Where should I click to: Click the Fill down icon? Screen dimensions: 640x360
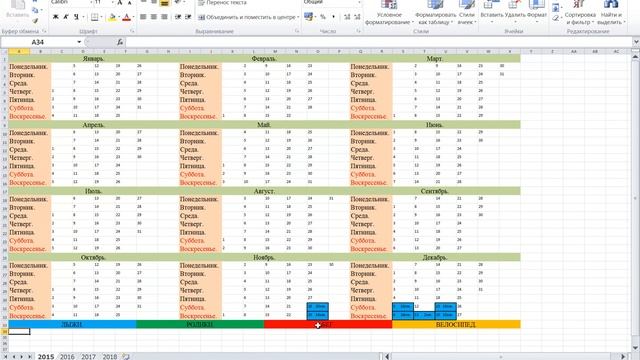coord(556,7)
